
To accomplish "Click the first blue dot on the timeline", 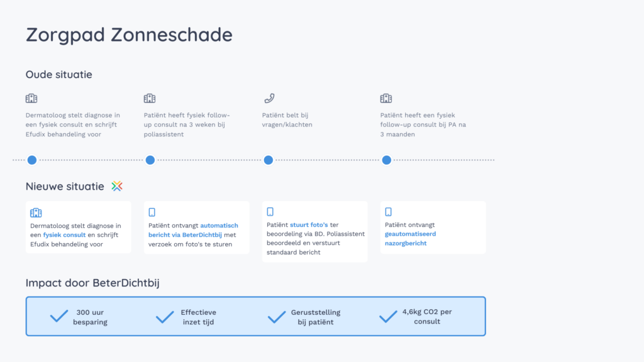I will (x=32, y=160).
